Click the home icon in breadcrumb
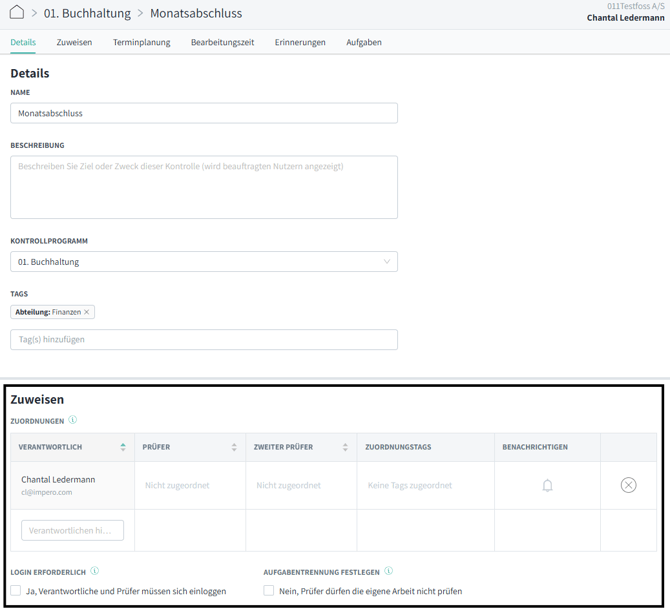 [x=17, y=13]
